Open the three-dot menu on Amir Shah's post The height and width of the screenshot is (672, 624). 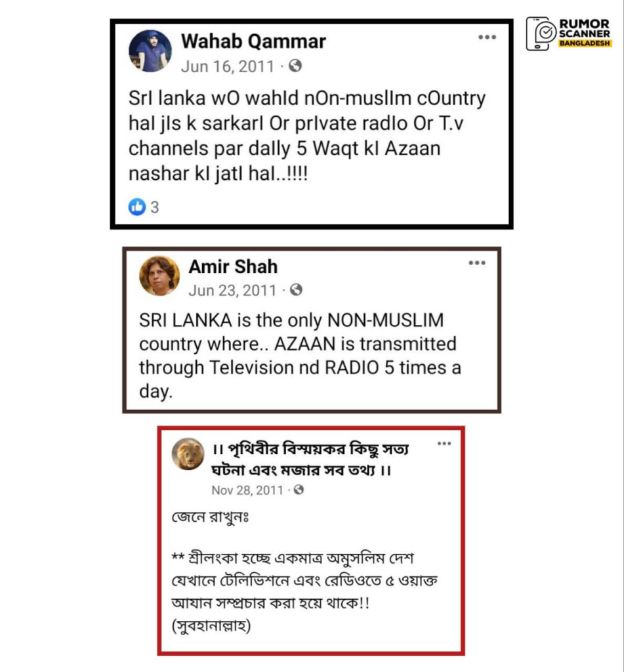point(477,262)
